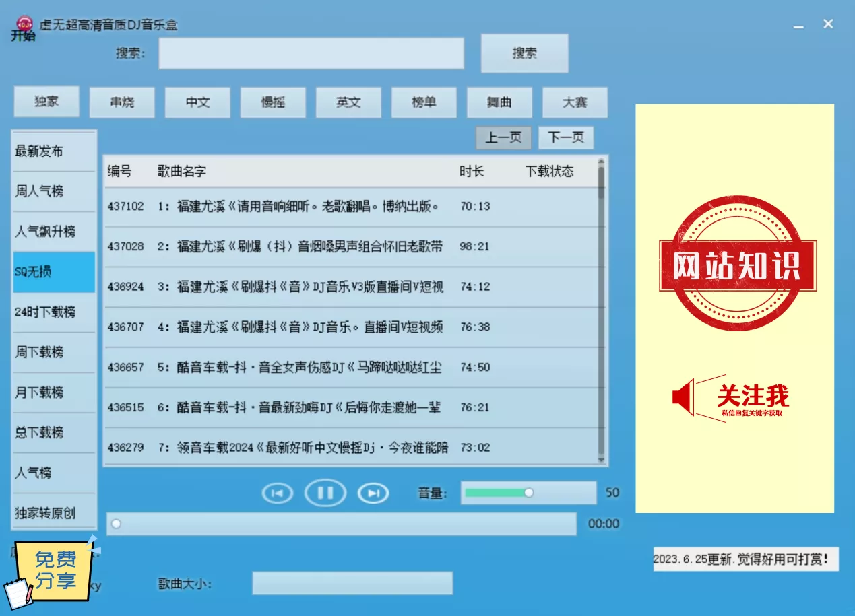Switch to the 慢摇 category

coord(273,102)
